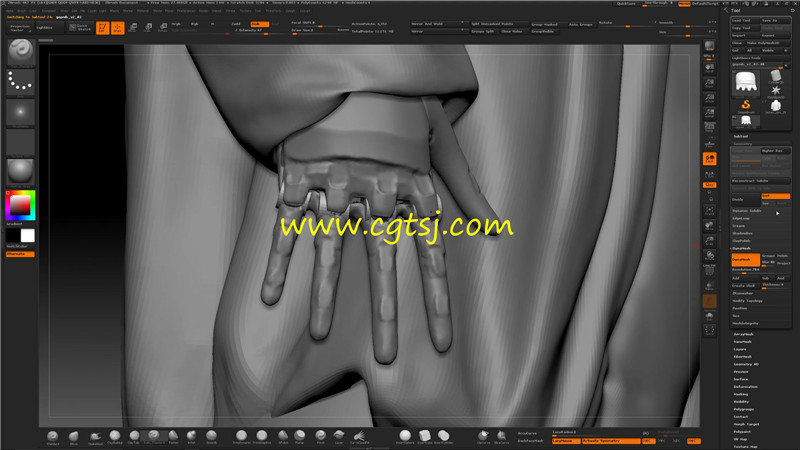Toggle Local transformations button
Viewport: 800px width, 450px height.
click(x=709, y=159)
